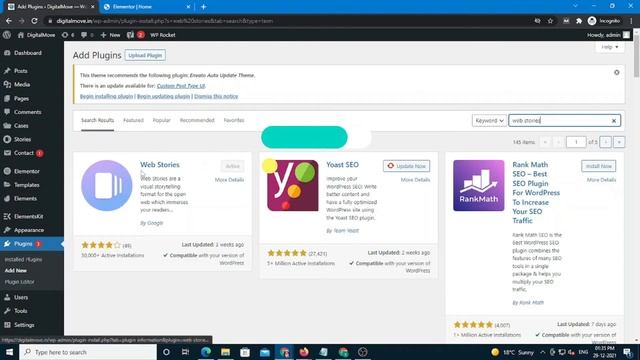
Task: Open WP Rocket in the admin bar
Action: (162, 35)
